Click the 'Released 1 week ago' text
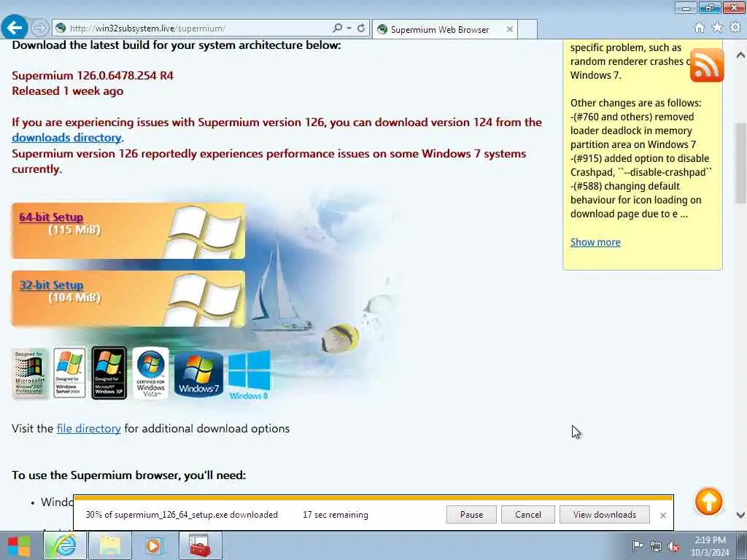 coord(67,91)
